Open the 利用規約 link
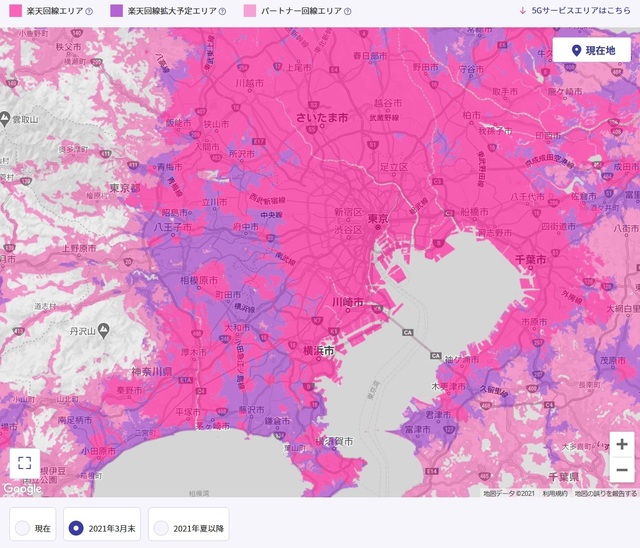Image resolution: width=640 pixels, height=548 pixels. tap(555, 493)
